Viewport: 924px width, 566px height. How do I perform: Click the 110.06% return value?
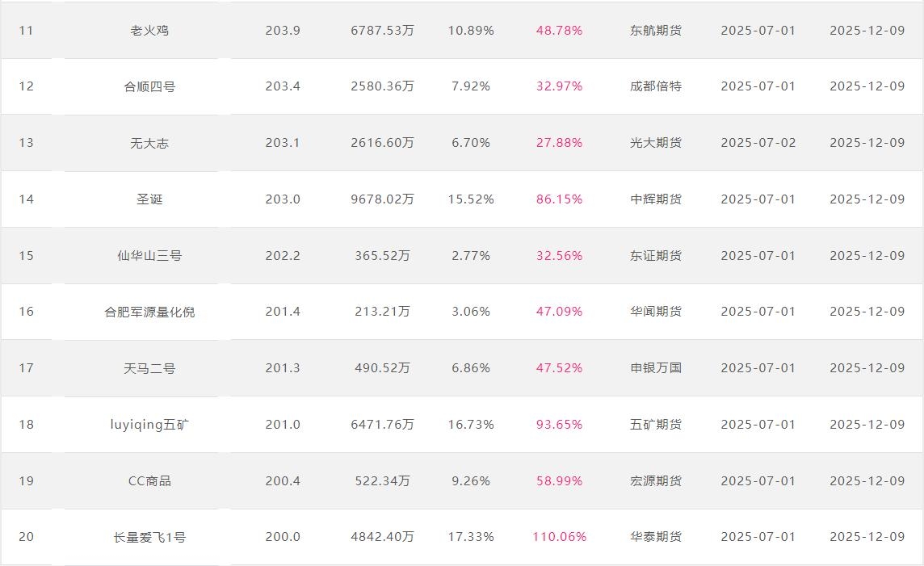(x=559, y=537)
